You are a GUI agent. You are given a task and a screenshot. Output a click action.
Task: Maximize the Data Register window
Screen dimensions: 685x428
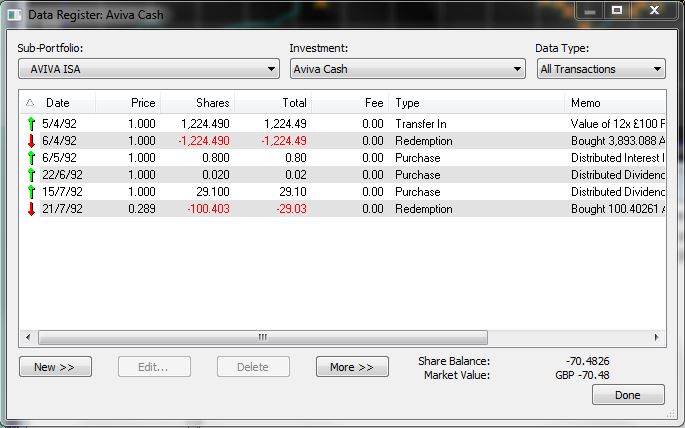(617, 10)
